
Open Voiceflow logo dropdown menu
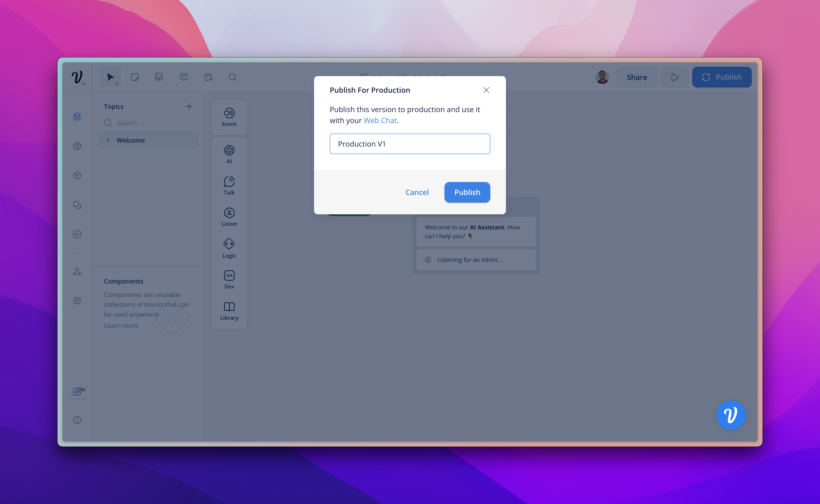(x=78, y=77)
